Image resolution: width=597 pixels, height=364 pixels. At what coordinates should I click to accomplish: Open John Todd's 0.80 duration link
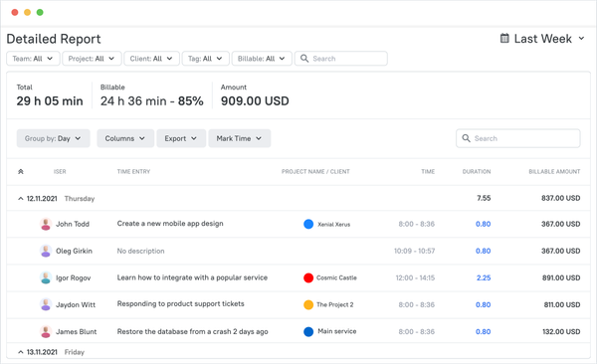tap(484, 224)
